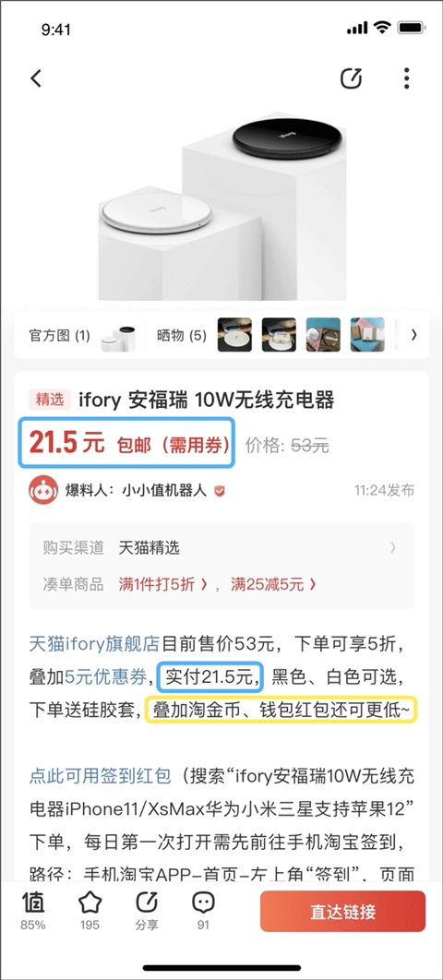This screenshot has height=980, width=443.
Task: View the first 晒物 user photo thumbnail
Action: pyautogui.click(x=234, y=335)
